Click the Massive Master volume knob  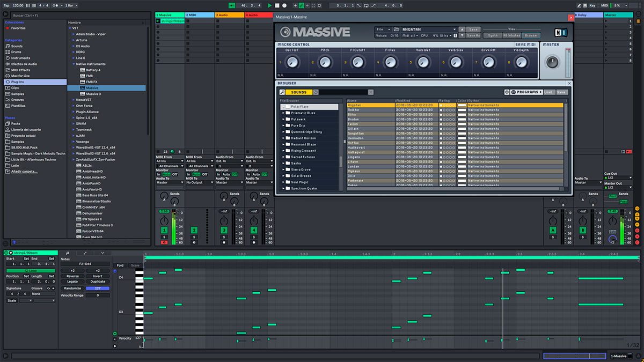(x=552, y=62)
